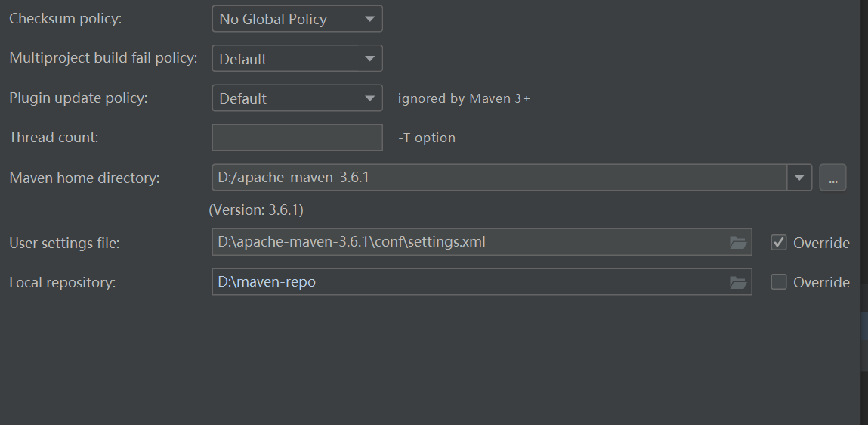This screenshot has width=868, height=425.
Task: Click the Local repository folder browse icon
Action: click(737, 282)
